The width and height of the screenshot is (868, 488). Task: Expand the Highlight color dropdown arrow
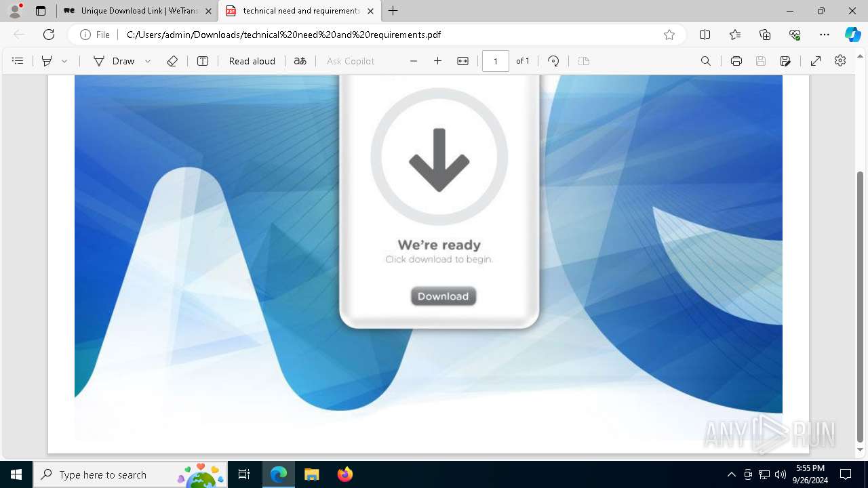(64, 61)
